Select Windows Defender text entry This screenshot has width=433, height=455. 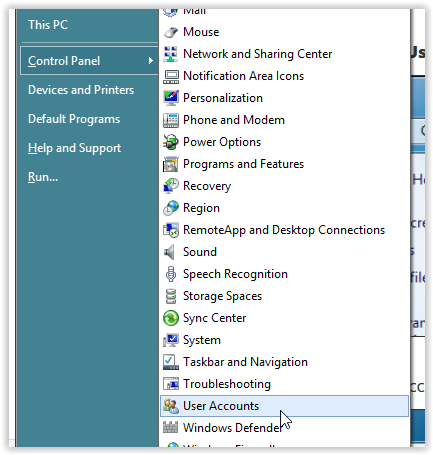coord(232,428)
